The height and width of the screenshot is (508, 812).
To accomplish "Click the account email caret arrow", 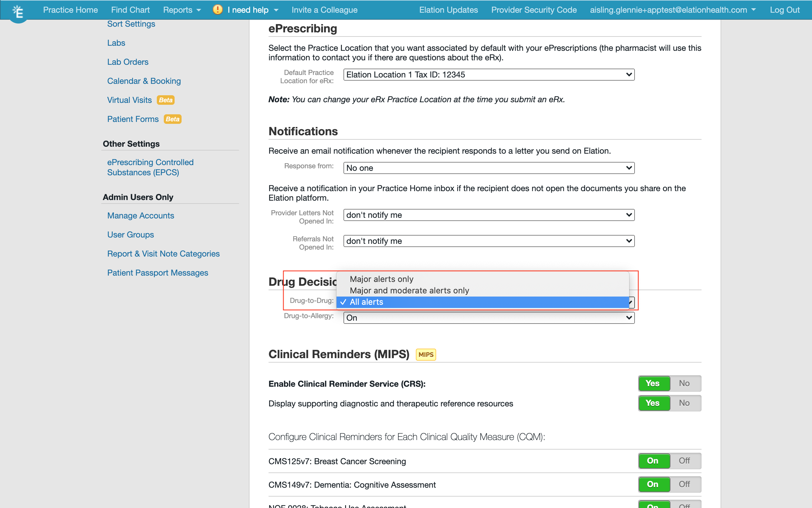I will [x=754, y=10].
